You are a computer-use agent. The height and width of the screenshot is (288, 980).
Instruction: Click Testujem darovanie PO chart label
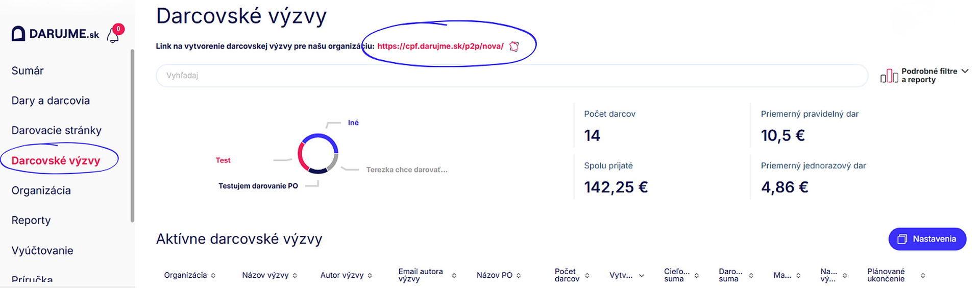pyautogui.click(x=258, y=186)
